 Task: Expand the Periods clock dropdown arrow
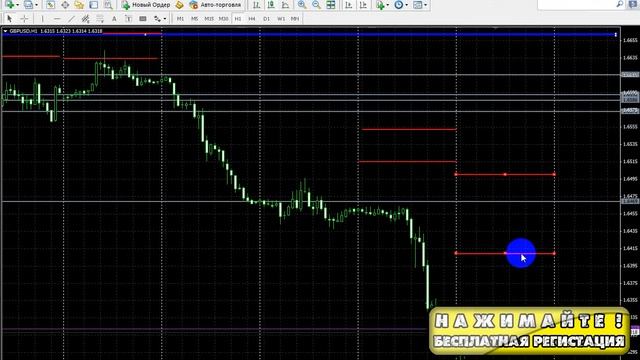click(x=406, y=5)
